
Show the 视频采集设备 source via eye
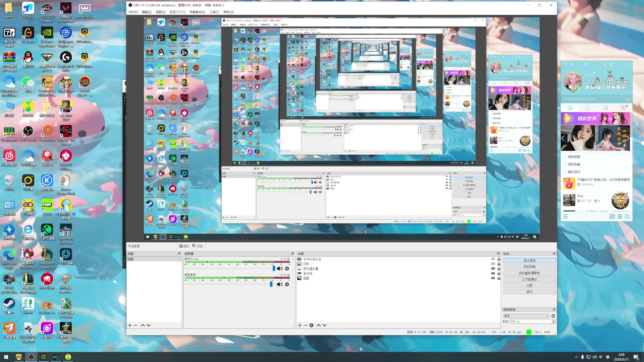coord(493,259)
